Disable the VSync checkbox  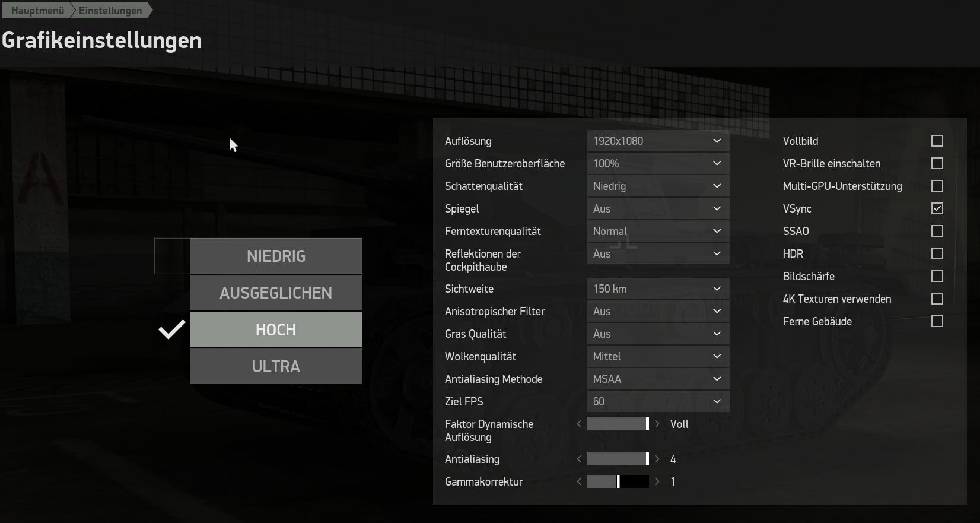(x=937, y=208)
